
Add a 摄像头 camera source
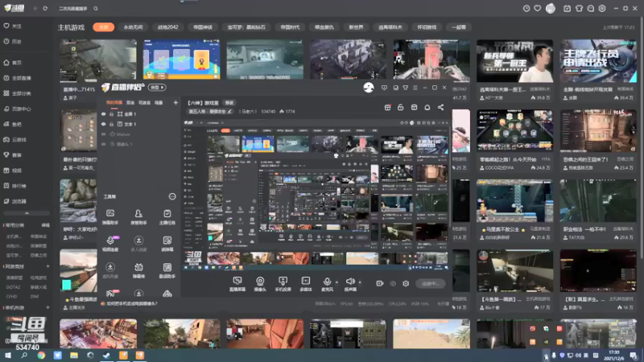[x=260, y=284]
